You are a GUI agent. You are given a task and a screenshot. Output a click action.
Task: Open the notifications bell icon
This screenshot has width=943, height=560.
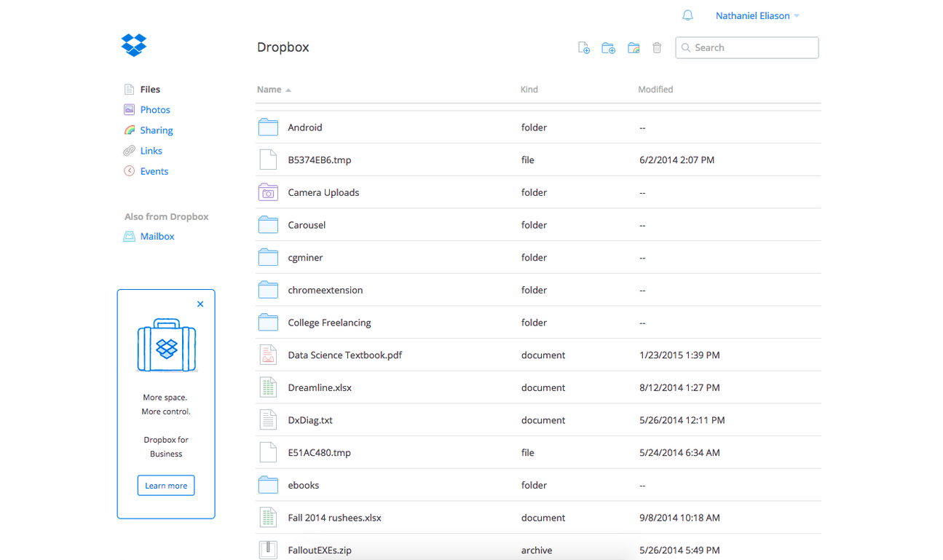click(687, 15)
